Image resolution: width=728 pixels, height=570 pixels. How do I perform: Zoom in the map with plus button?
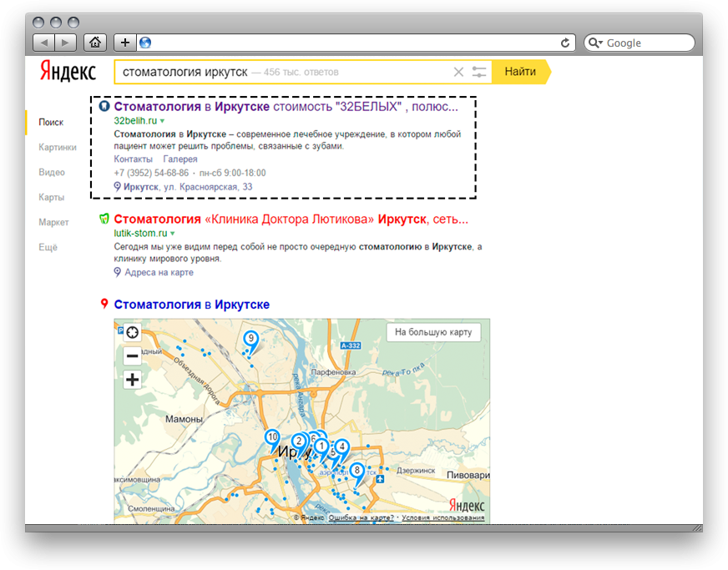click(132, 380)
